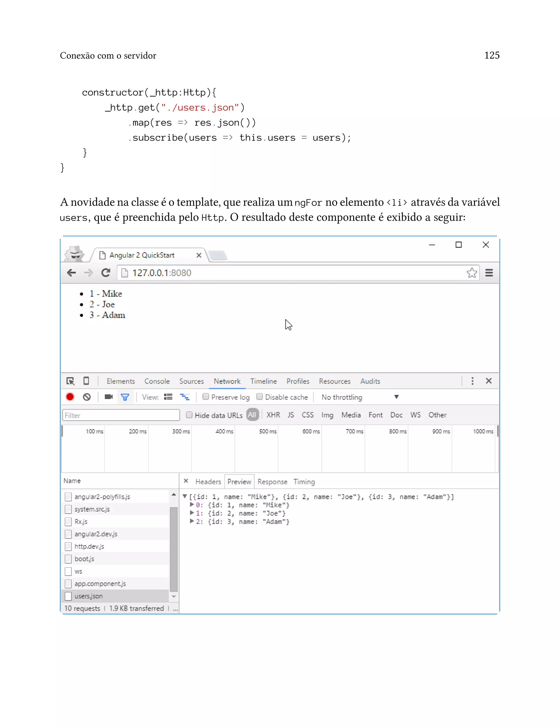Viewport: 560px width, 728px height.
Task: Filter requests by Media type
Action: [x=351, y=415]
